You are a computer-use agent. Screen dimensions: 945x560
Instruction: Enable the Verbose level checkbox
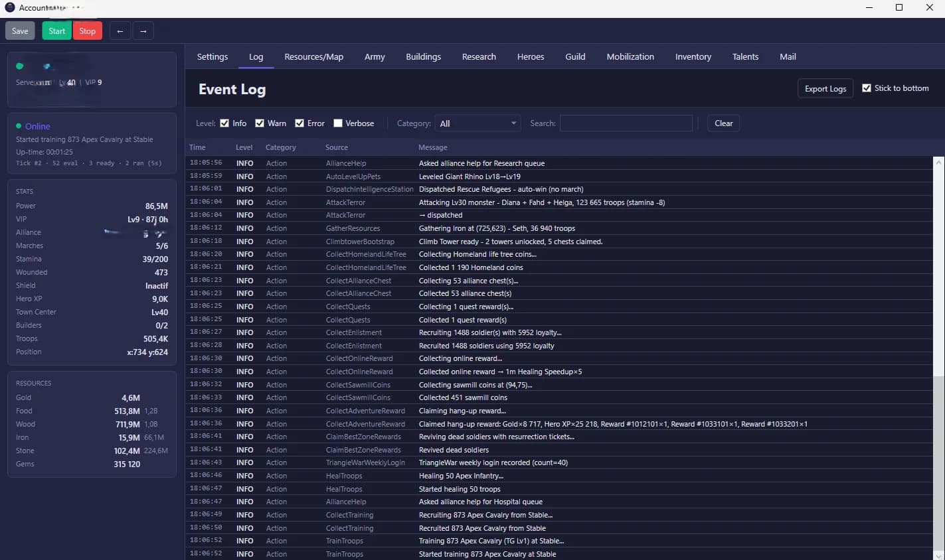(x=338, y=123)
